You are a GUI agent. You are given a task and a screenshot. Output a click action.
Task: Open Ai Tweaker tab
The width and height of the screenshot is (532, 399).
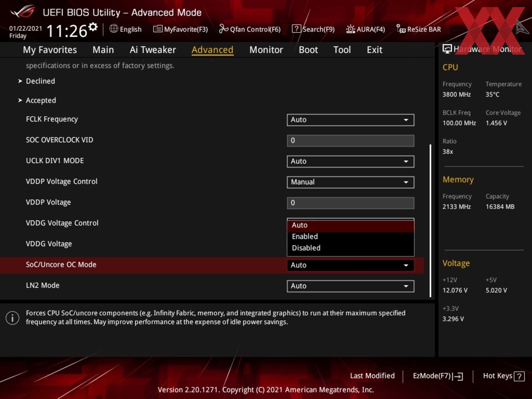coord(153,50)
